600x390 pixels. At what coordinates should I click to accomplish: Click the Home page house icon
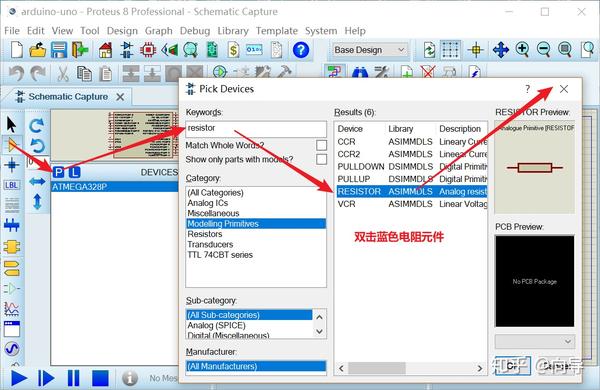point(105,50)
